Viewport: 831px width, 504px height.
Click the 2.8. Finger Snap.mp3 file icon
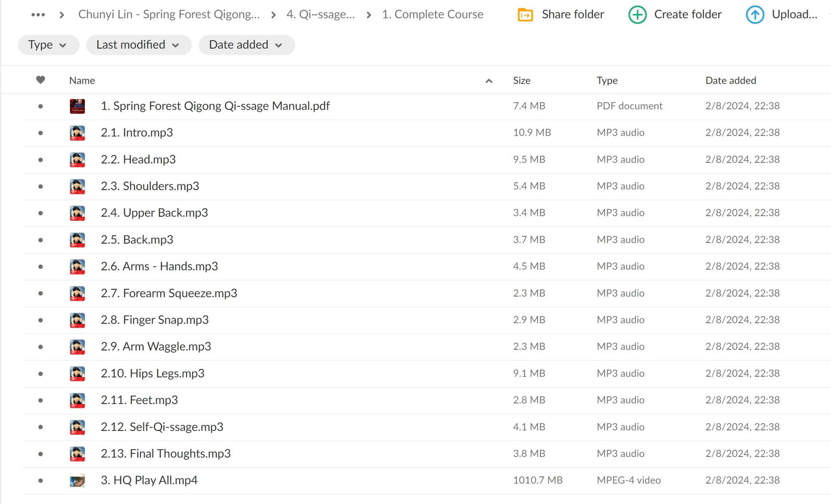(x=77, y=320)
